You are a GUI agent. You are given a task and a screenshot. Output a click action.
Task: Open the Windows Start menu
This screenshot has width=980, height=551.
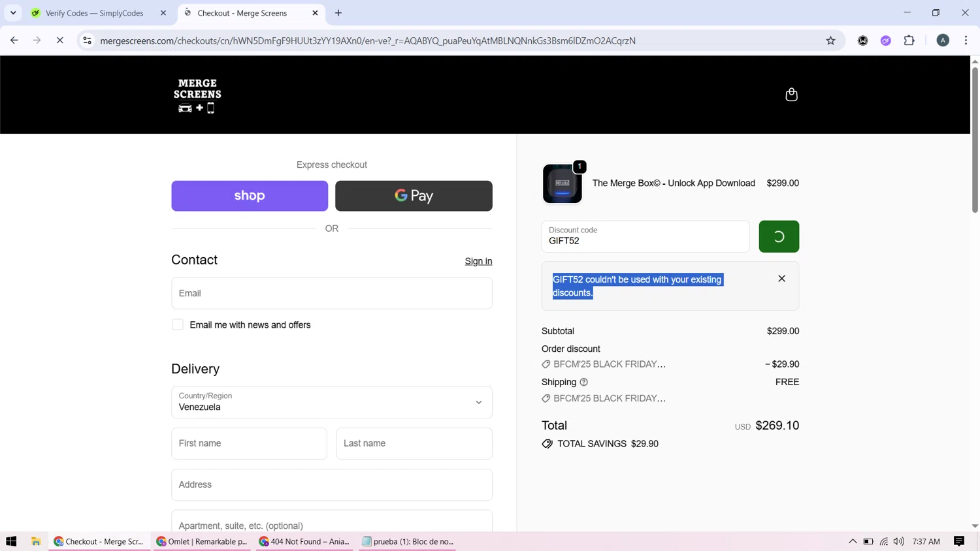click(11, 541)
